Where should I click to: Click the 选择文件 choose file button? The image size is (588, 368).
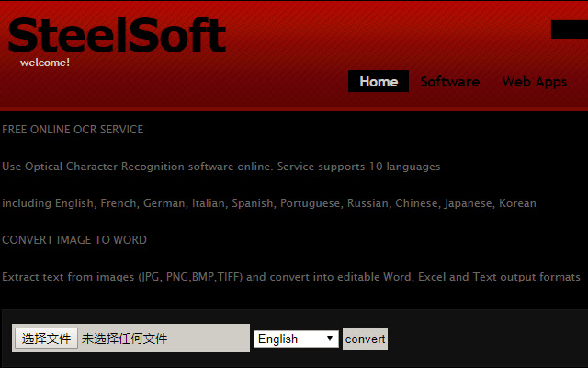[46, 339]
